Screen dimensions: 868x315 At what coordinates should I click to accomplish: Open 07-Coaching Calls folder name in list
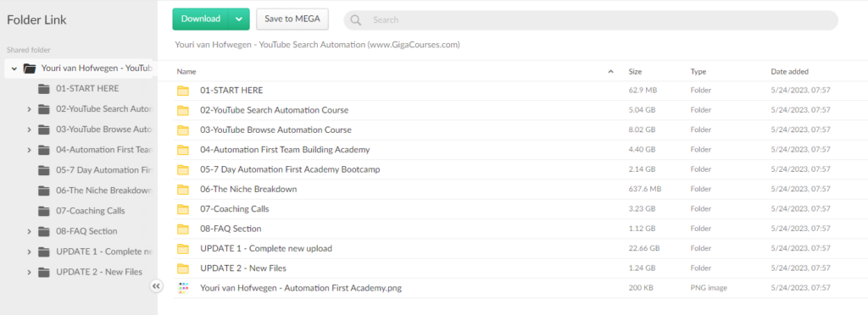coord(235,209)
